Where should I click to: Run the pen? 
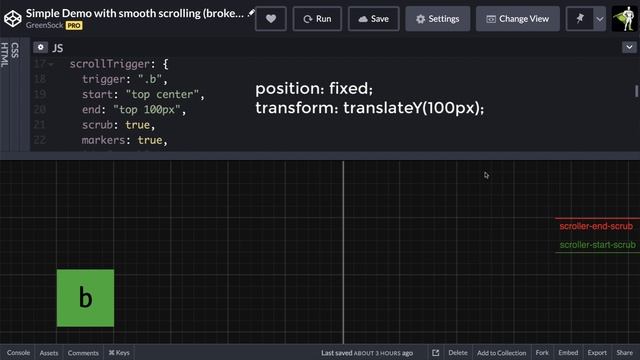317,19
